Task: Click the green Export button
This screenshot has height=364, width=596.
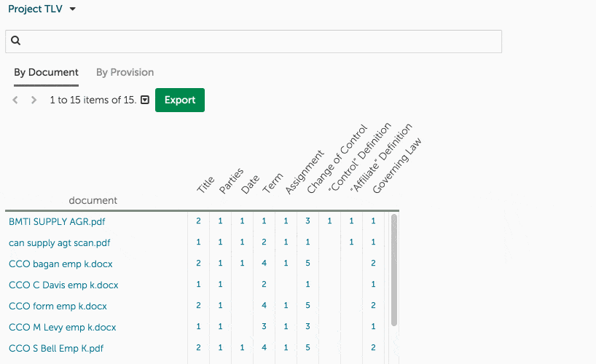Action: [180, 100]
